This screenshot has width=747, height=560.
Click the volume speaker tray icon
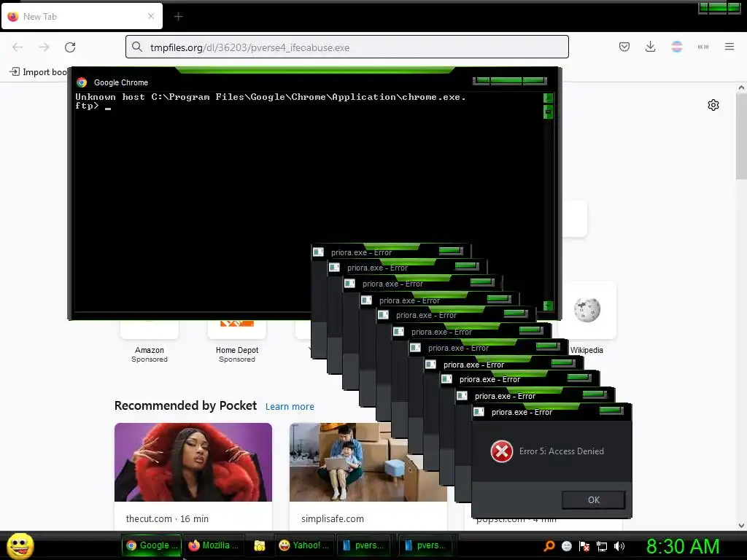619,546
